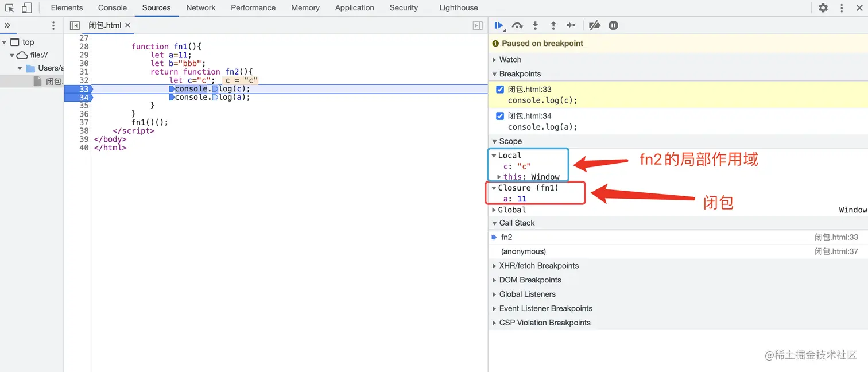Viewport: 868px width, 372px height.
Task: Click the inline c = "c" value hint
Action: 241,80
